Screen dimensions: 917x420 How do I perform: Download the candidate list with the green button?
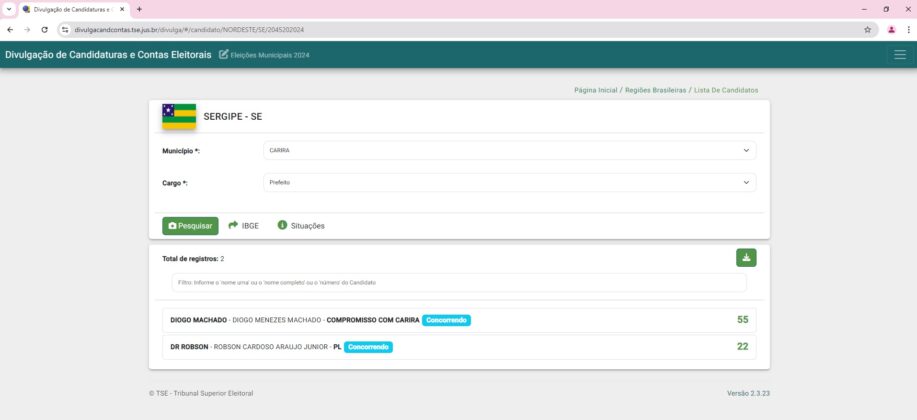746,257
